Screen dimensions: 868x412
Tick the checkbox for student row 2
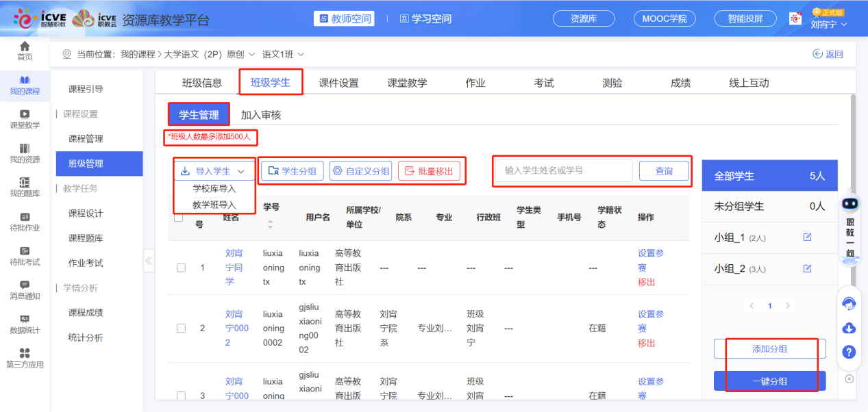click(x=181, y=328)
